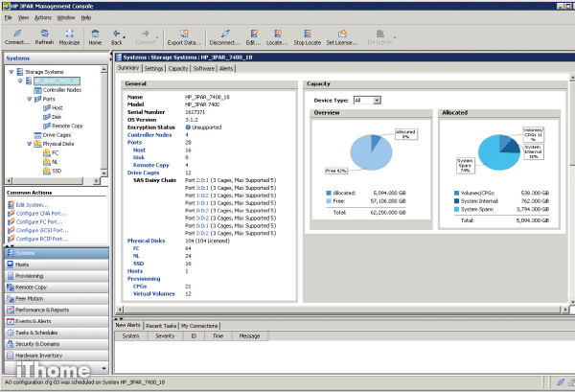Open the Performance & Reports pane
This screenshot has height=392, width=575.
[x=42, y=311]
